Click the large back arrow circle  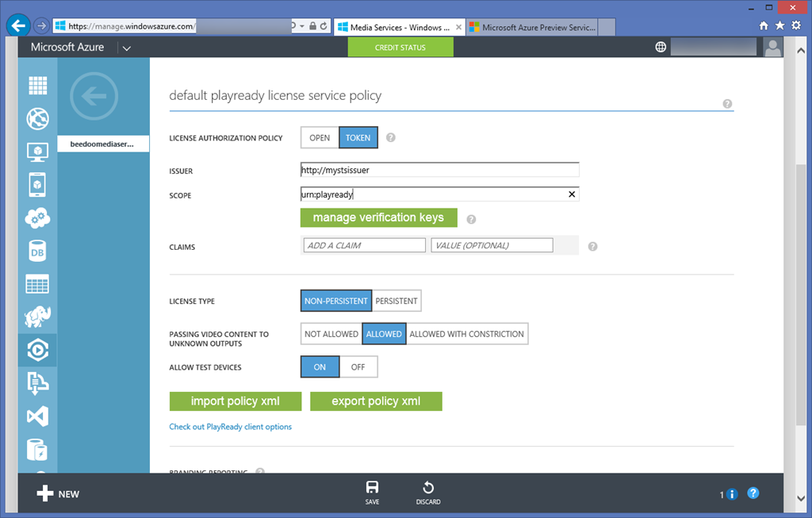(94, 96)
